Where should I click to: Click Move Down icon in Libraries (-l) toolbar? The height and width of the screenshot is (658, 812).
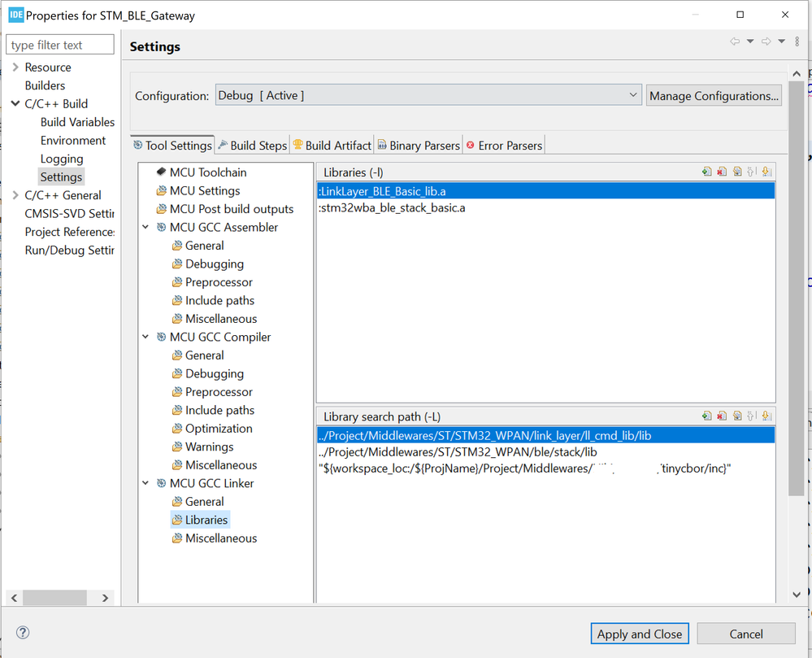tap(766, 172)
